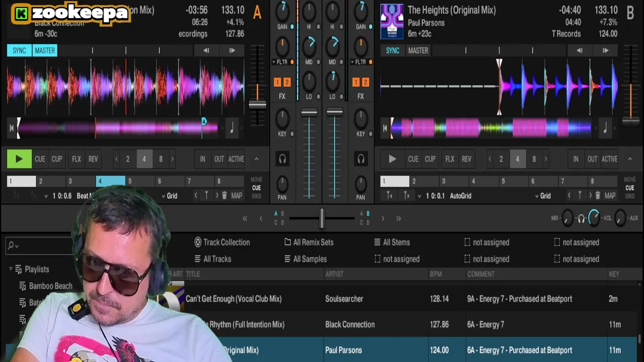This screenshot has height=362, width=644.
Task: Select hotcue 1 tab on Deck B
Action: coord(395,181)
